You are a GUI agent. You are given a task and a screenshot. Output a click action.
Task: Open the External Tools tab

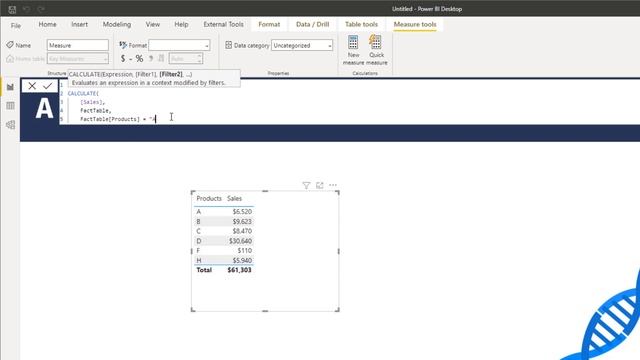pyautogui.click(x=223, y=24)
